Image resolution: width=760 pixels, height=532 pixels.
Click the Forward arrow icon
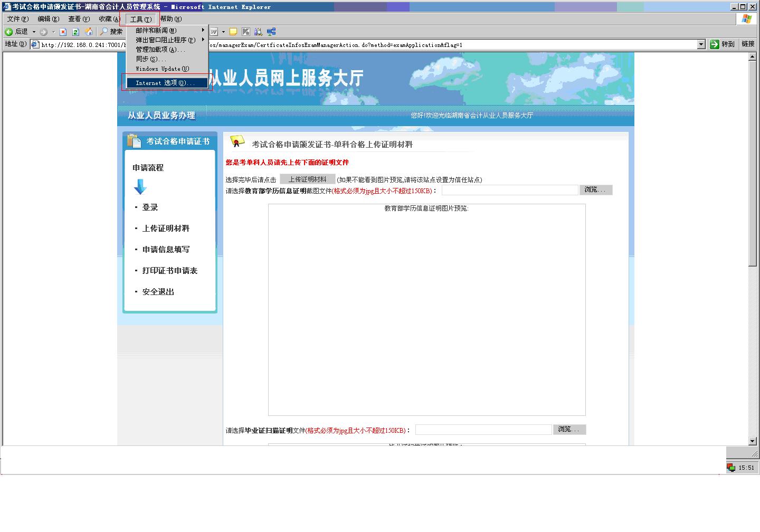(x=44, y=32)
